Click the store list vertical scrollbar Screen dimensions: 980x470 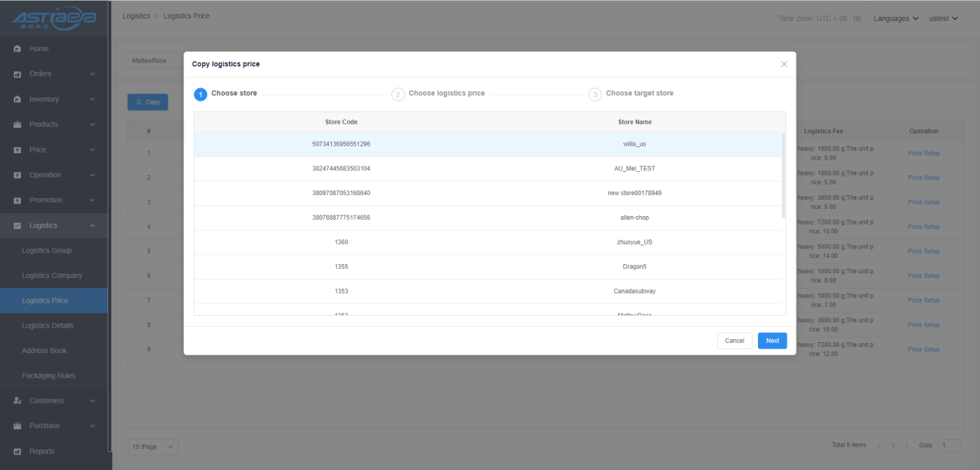point(783,174)
